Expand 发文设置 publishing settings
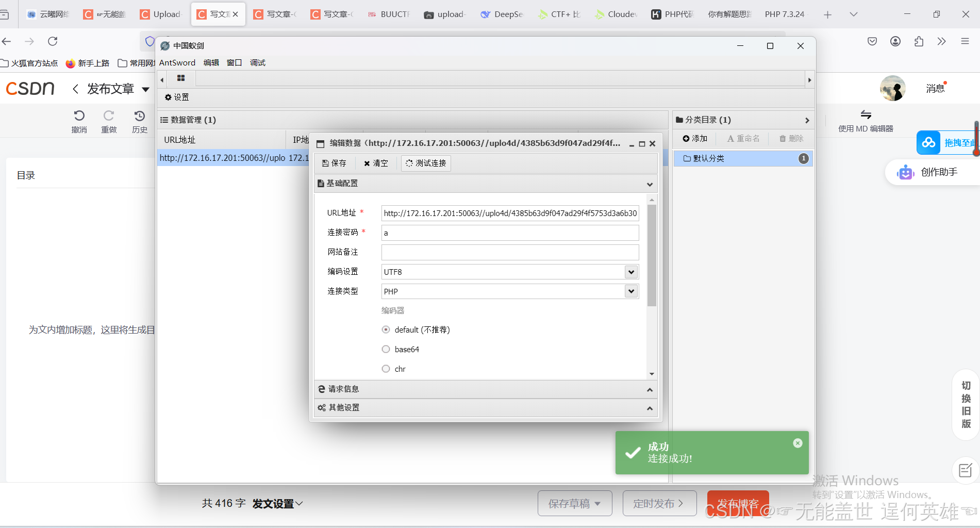The image size is (980, 528). click(x=277, y=503)
